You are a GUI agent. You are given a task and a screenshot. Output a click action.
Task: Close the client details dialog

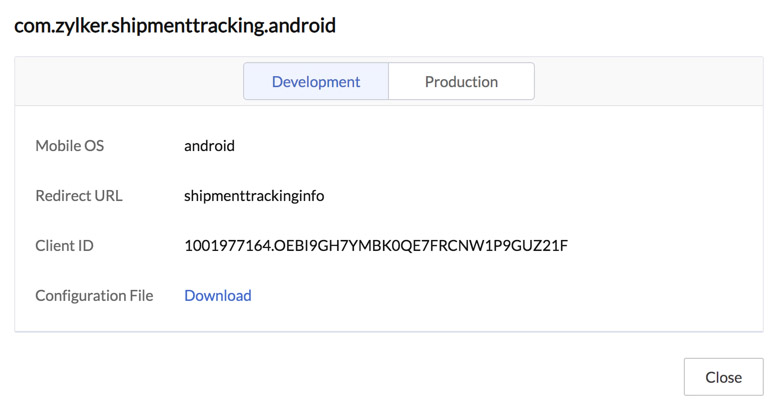click(x=723, y=377)
